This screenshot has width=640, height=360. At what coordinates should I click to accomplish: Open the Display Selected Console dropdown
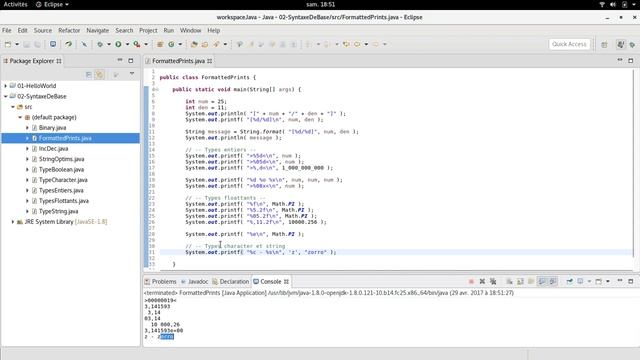(589, 281)
